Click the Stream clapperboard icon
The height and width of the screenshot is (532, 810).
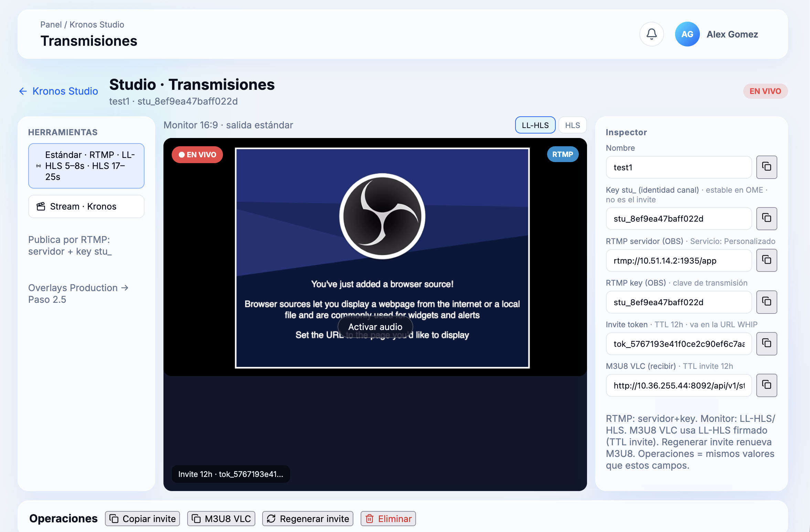click(41, 206)
